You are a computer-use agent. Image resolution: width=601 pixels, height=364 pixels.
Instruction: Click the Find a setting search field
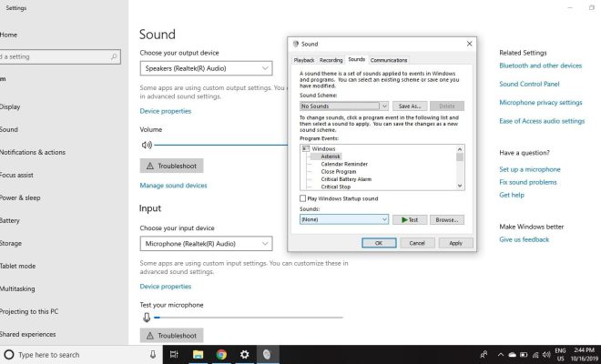59,56
